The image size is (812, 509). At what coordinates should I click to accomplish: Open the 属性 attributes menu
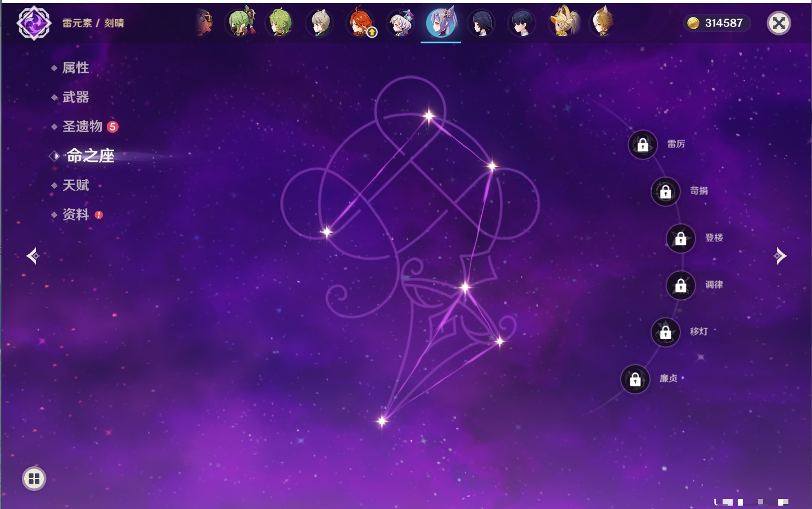click(75, 68)
